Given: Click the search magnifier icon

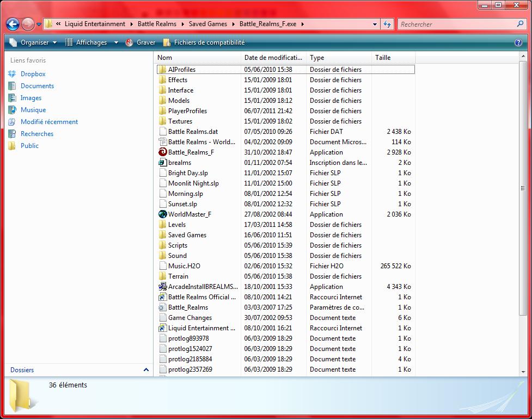Looking at the screenshot, I should tap(520, 24).
